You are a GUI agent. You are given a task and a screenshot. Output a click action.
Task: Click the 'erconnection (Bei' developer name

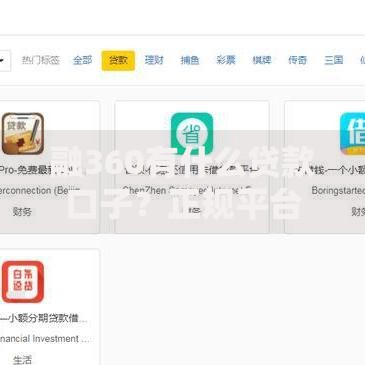(x=40, y=191)
